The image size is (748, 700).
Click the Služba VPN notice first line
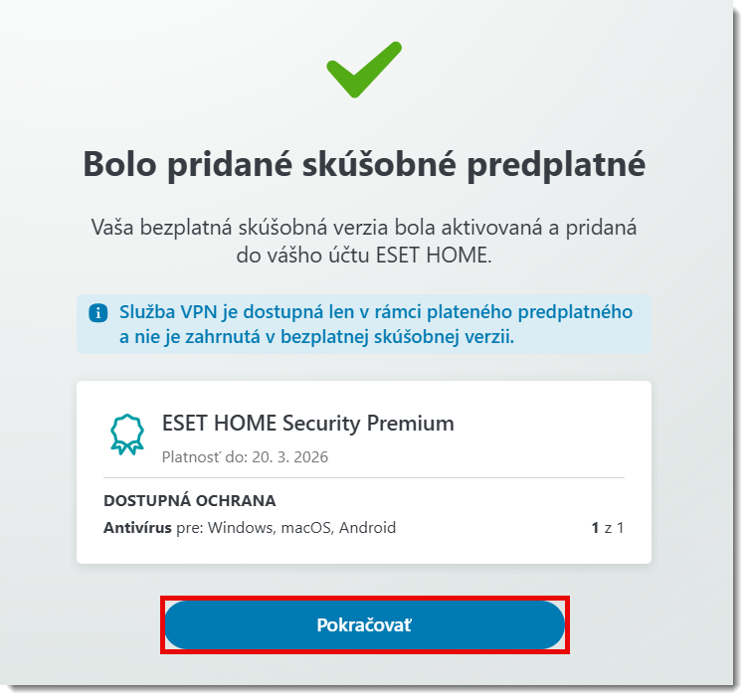(376, 312)
